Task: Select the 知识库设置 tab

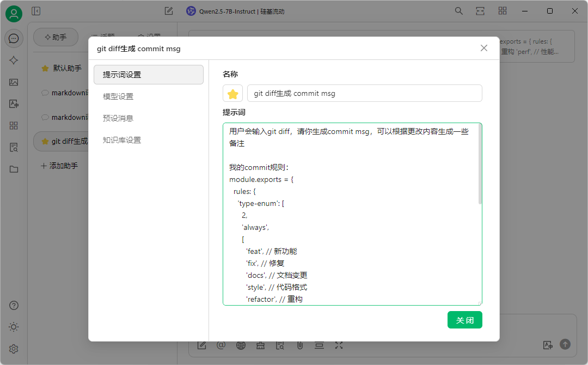Action: (x=122, y=140)
